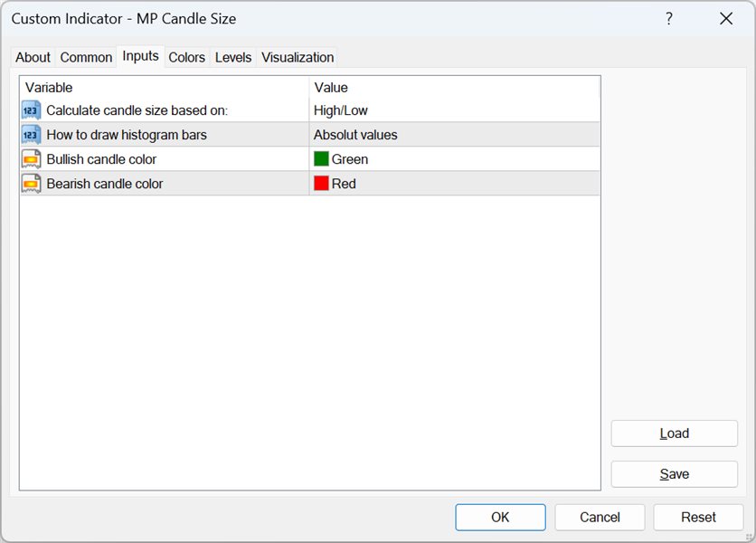Click the help question mark in title bar

click(x=669, y=19)
